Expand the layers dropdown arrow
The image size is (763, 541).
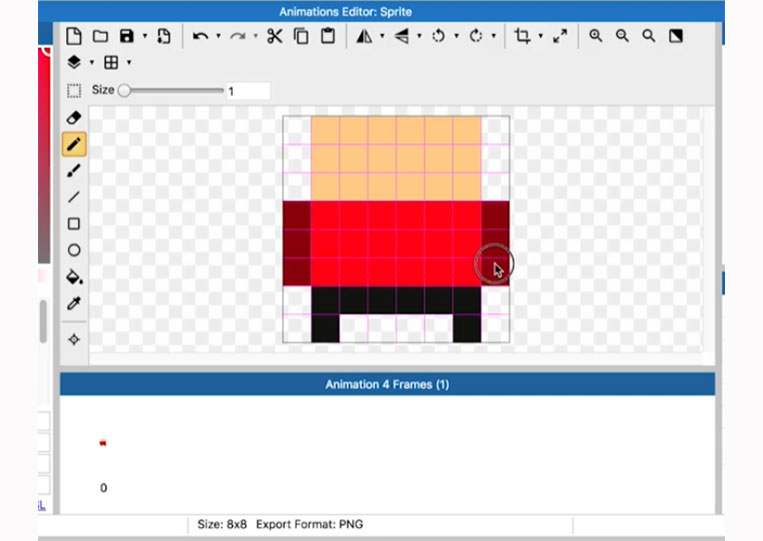click(x=91, y=62)
